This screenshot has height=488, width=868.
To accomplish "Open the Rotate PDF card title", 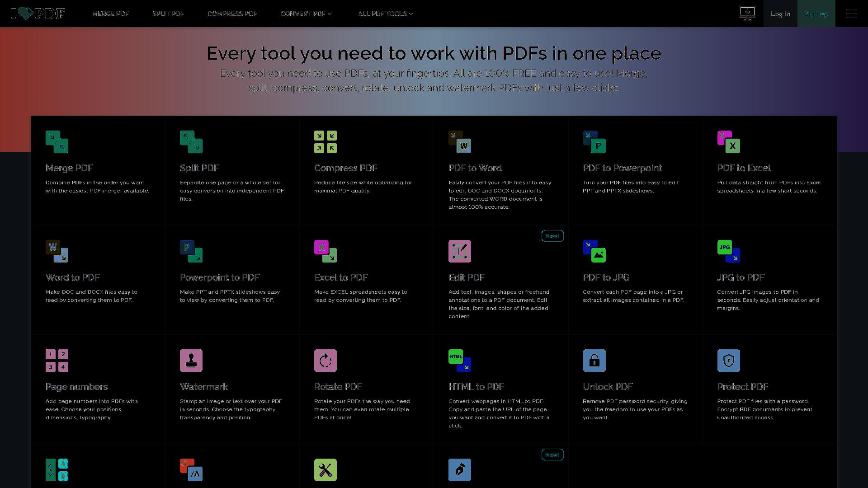I will click(x=338, y=387).
